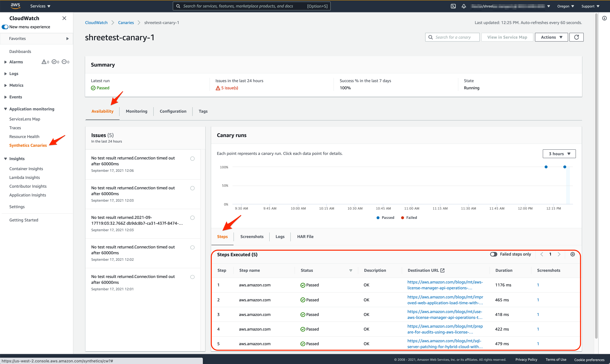This screenshot has width=610, height=364.
Task: Open AWS CloudShell from the top bar
Action: pos(453,6)
